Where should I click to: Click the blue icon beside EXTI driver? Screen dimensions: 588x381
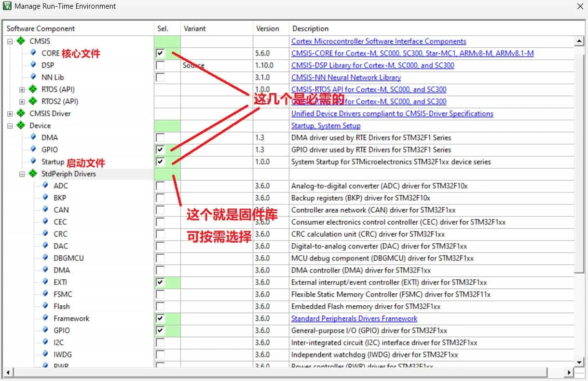click(45, 282)
